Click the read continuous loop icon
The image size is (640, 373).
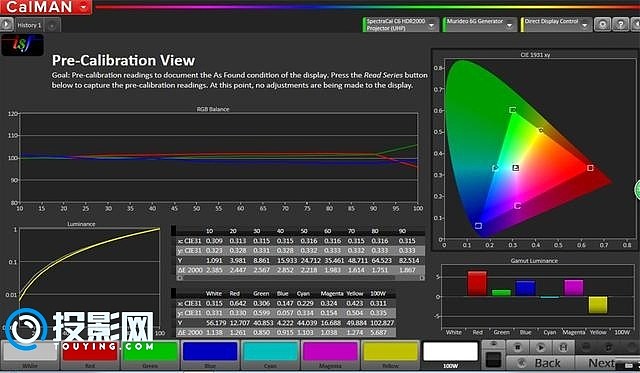click(563, 347)
